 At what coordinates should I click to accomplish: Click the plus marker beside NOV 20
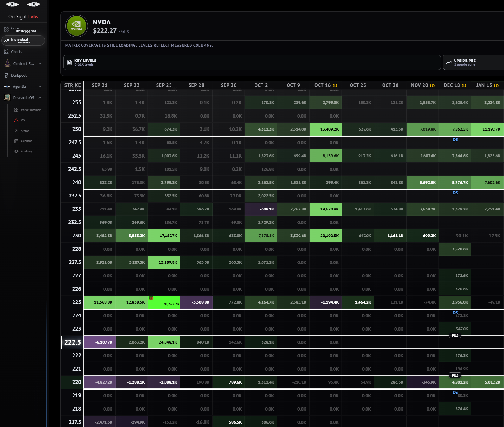tap(432, 86)
